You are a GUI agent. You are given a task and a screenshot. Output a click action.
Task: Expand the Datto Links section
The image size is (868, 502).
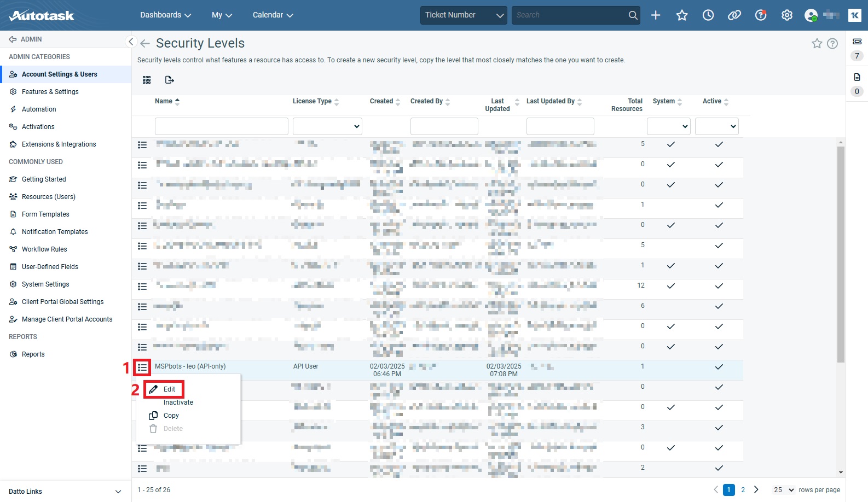coord(66,492)
